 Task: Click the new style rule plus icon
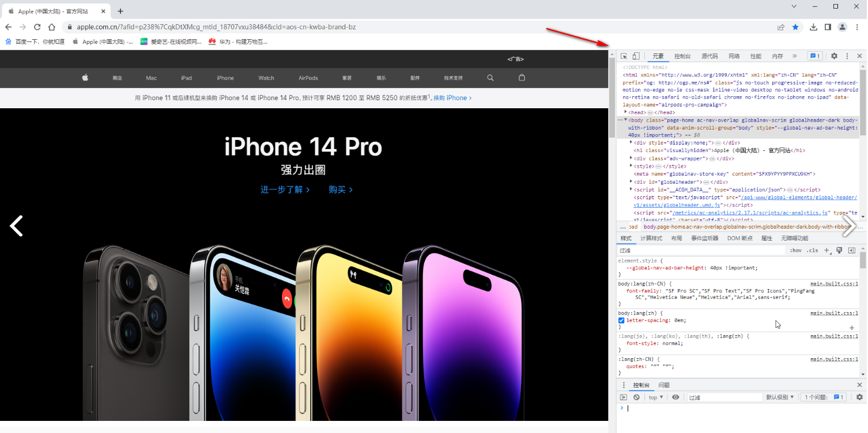tap(827, 250)
